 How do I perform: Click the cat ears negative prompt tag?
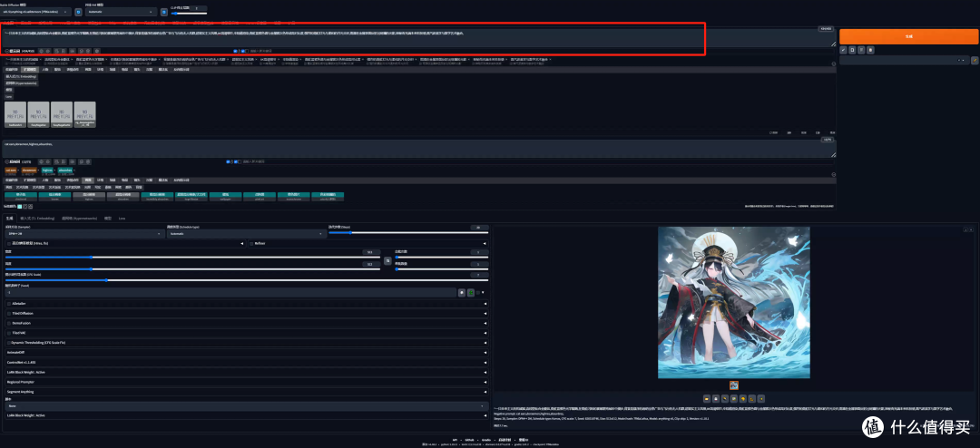point(12,170)
